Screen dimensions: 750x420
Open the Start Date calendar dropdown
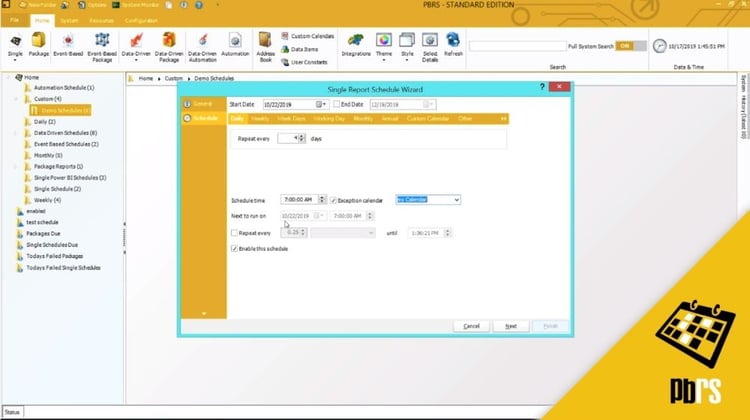click(x=321, y=104)
